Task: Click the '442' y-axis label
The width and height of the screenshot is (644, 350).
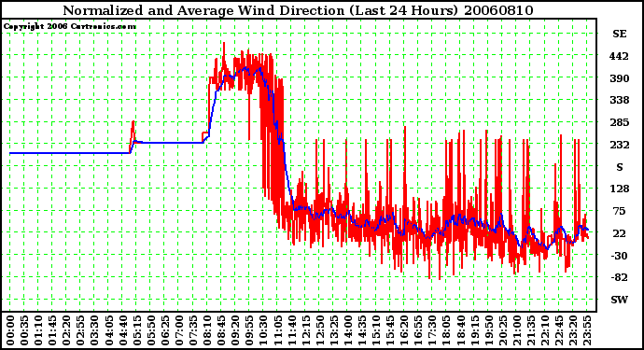Action: pyautogui.click(x=619, y=56)
